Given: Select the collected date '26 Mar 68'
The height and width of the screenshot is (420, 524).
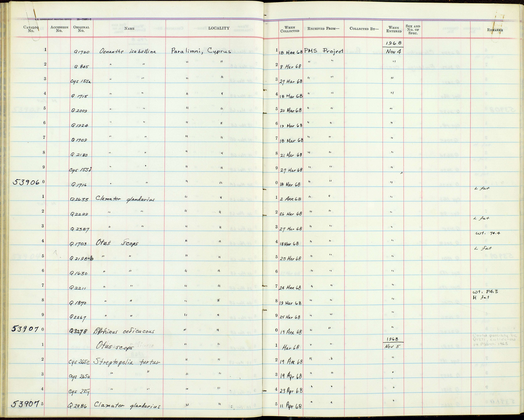Looking at the screenshot, I should (x=291, y=214).
